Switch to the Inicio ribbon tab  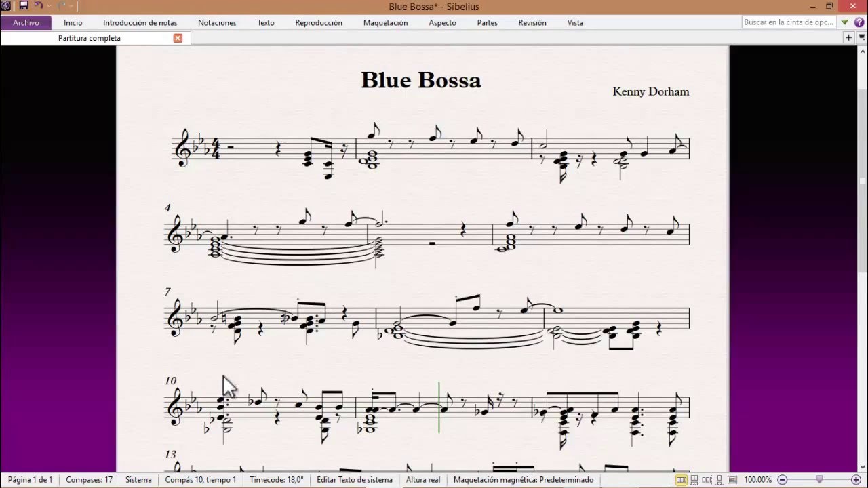point(73,22)
